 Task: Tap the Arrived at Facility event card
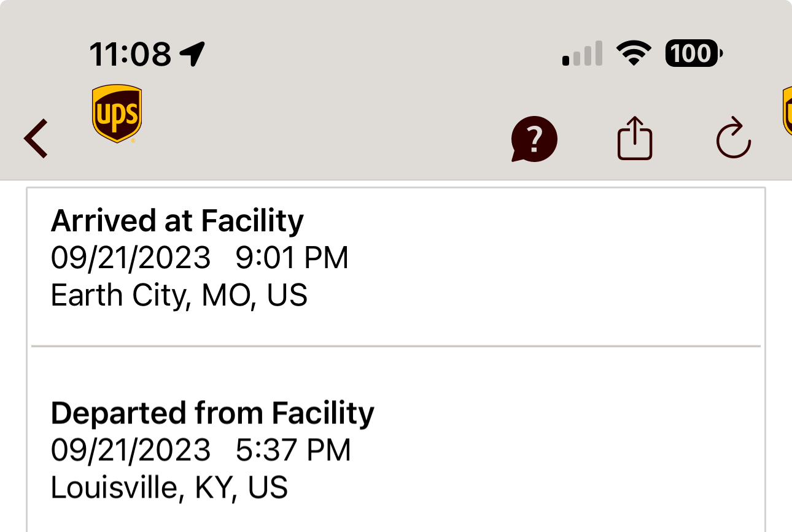(x=396, y=266)
